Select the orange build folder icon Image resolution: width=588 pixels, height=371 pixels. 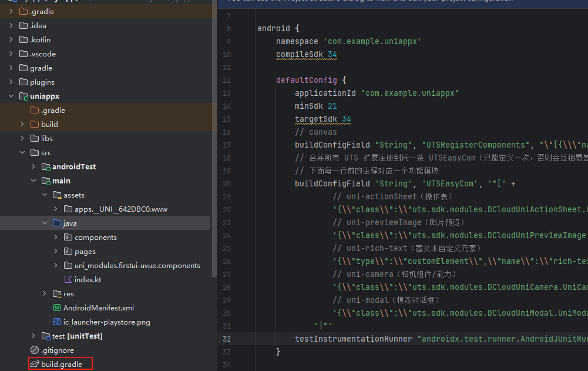[x=35, y=124]
